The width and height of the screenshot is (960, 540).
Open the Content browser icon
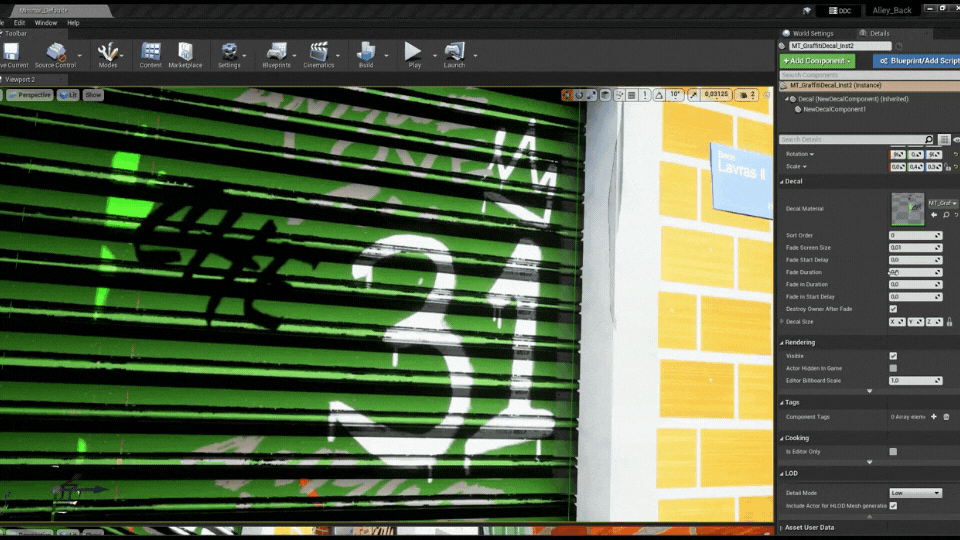151,54
